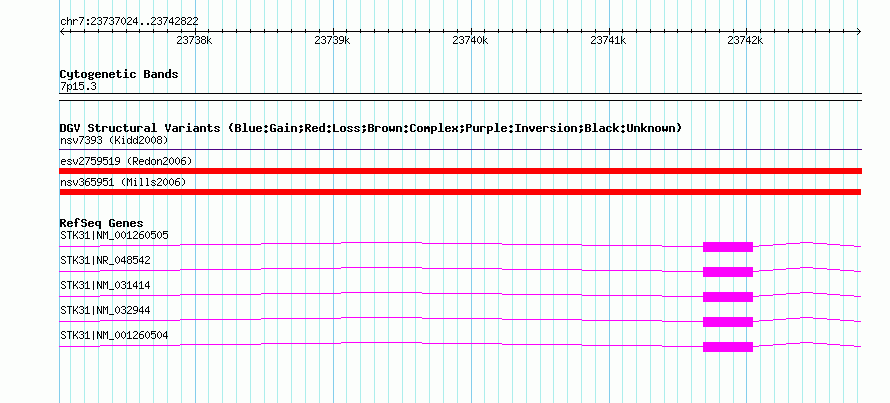Open the STK31|NM_032944 transcript label
Screen dimensions: 890x403
pos(105,310)
